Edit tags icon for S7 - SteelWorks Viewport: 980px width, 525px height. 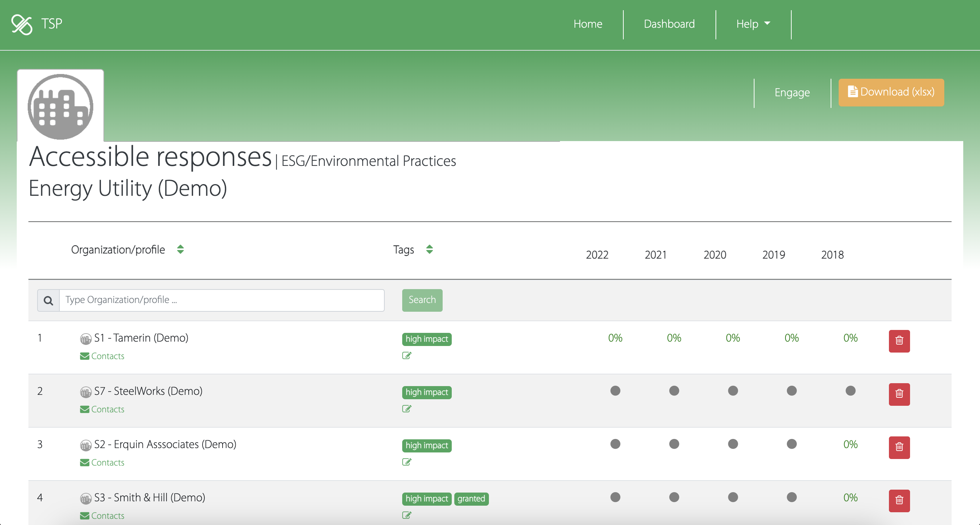click(406, 409)
